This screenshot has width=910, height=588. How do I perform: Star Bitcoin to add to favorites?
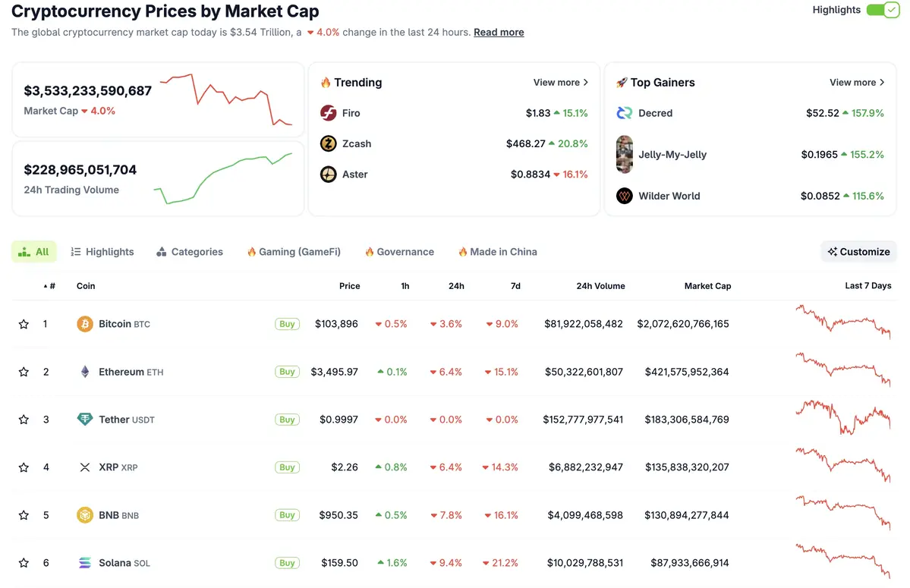(23, 323)
